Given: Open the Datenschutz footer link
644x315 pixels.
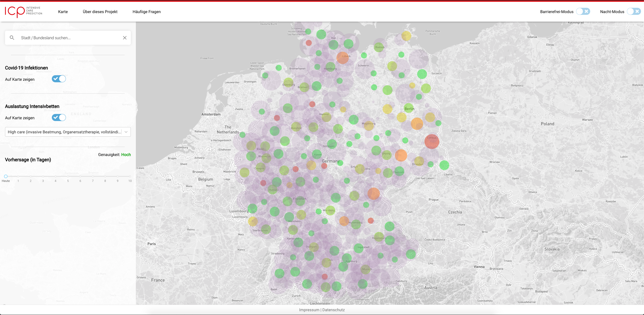Looking at the screenshot, I should tap(334, 310).
